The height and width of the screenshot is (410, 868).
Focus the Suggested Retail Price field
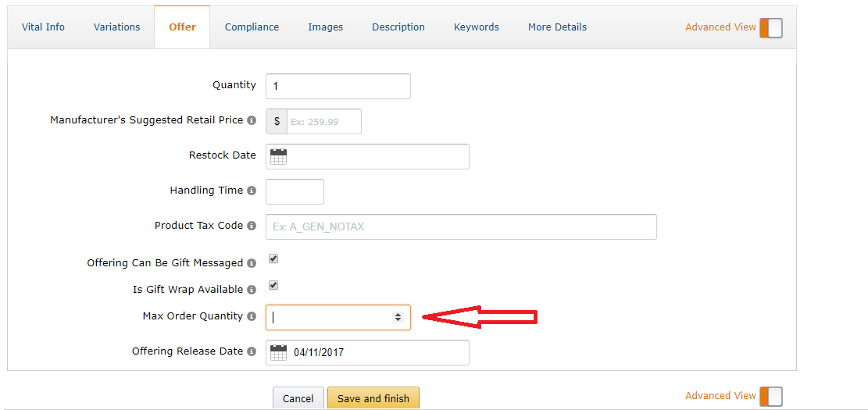(323, 121)
